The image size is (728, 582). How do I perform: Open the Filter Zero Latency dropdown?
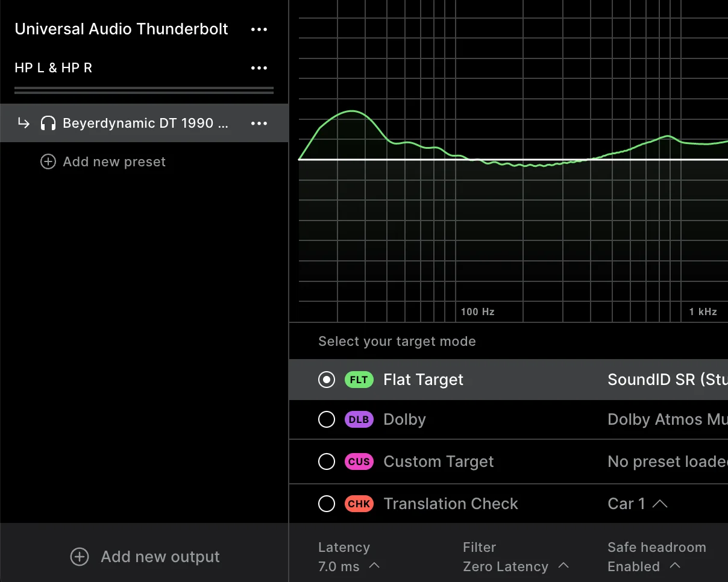[x=516, y=566]
